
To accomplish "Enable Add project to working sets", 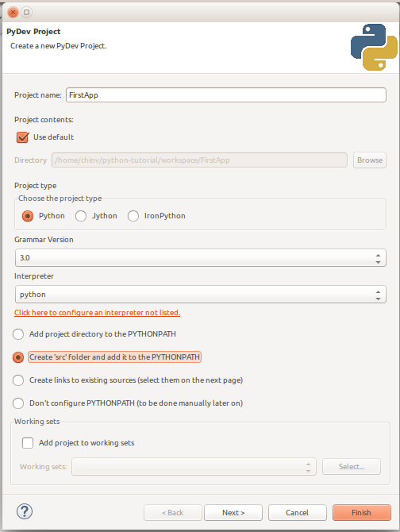I will pyautogui.click(x=28, y=443).
